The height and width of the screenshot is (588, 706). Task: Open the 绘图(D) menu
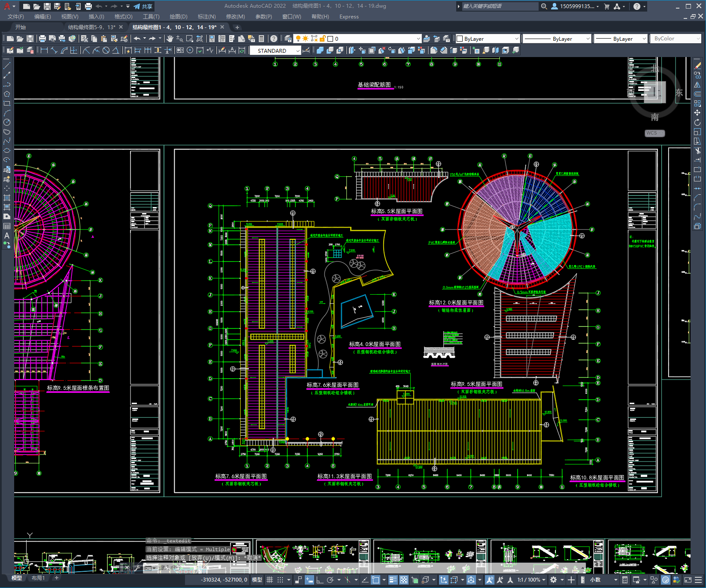(179, 17)
